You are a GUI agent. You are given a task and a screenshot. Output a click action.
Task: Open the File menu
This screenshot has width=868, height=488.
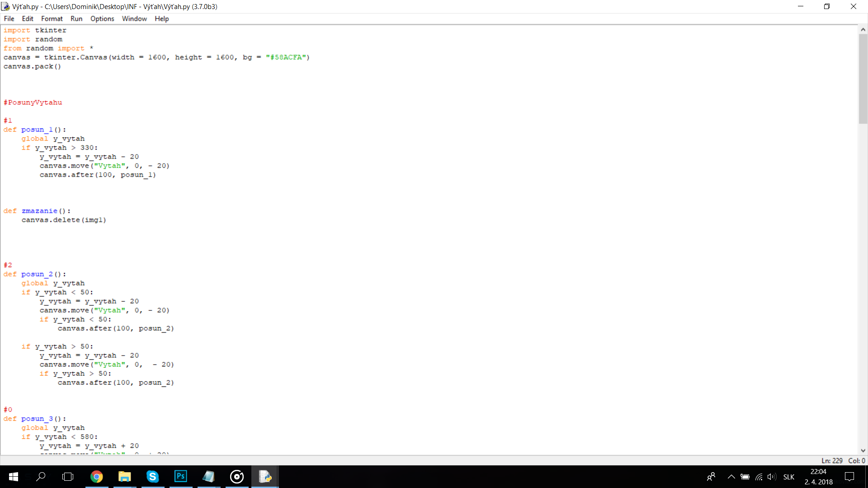[9, 19]
